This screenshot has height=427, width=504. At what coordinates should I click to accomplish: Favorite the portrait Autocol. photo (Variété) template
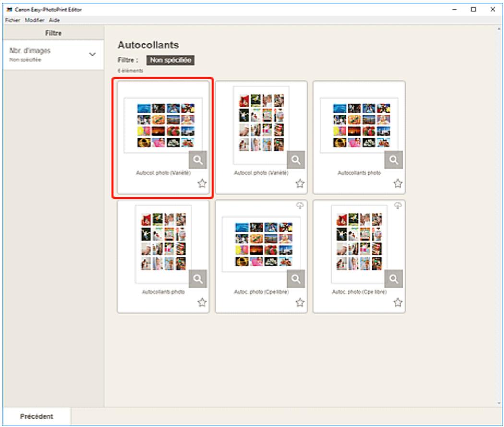click(x=300, y=183)
